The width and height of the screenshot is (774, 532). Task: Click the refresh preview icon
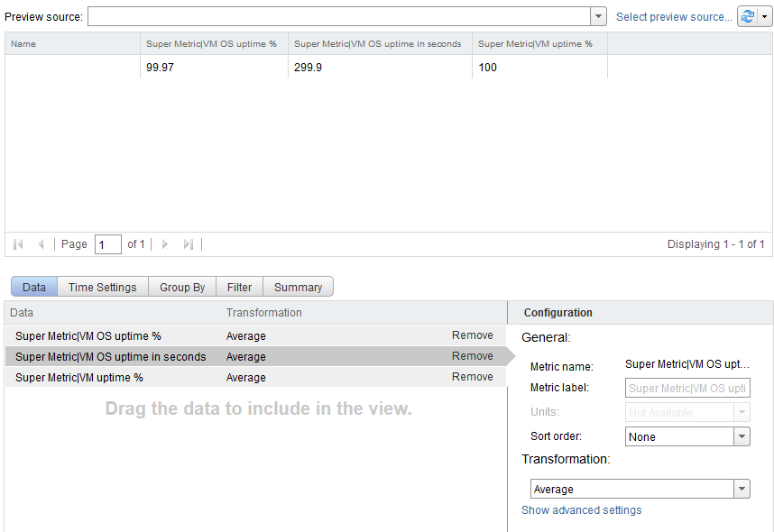(x=749, y=17)
